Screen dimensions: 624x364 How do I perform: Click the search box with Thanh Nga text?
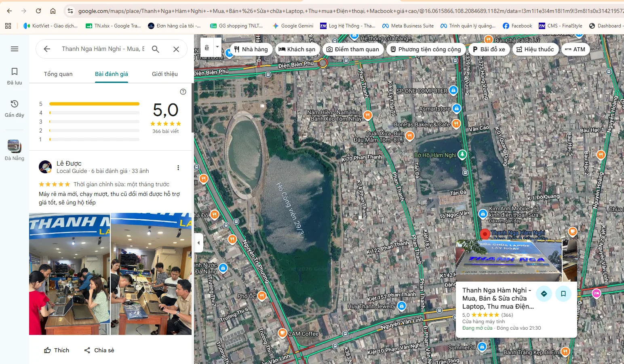[103, 49]
